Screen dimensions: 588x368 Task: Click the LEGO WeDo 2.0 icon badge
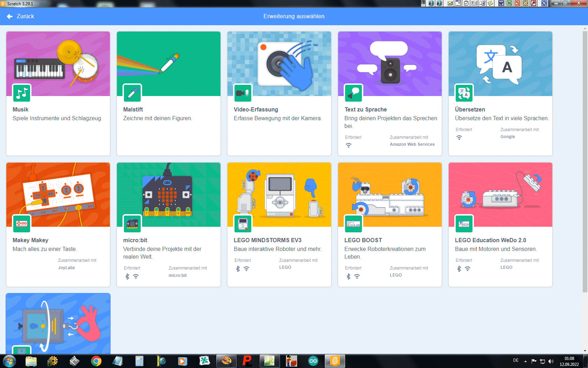point(464,224)
